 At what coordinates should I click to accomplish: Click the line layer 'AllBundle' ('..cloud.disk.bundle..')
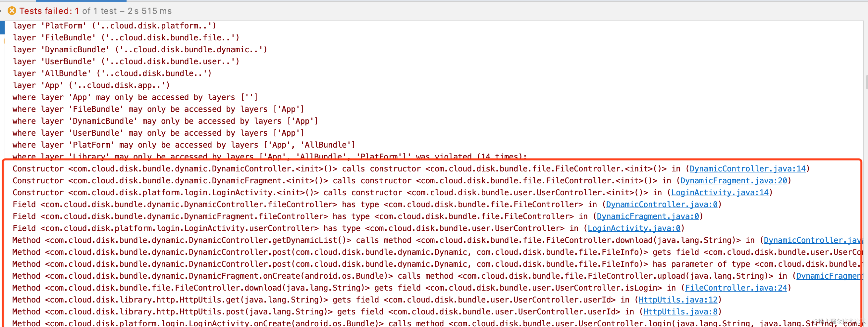tap(112, 73)
